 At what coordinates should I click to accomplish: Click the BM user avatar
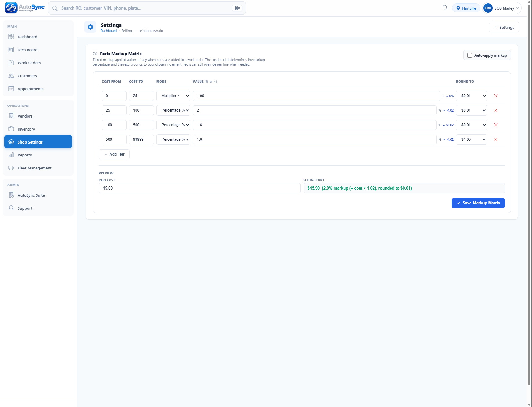point(488,8)
